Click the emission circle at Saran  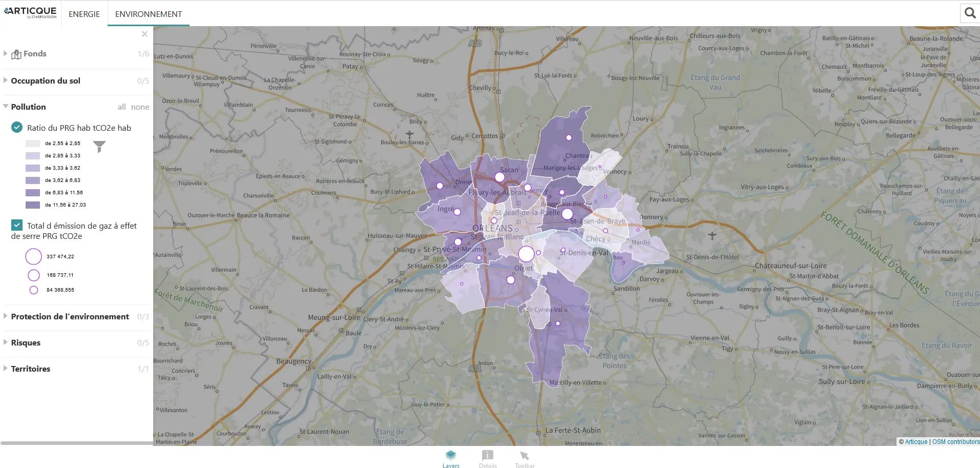[499, 177]
